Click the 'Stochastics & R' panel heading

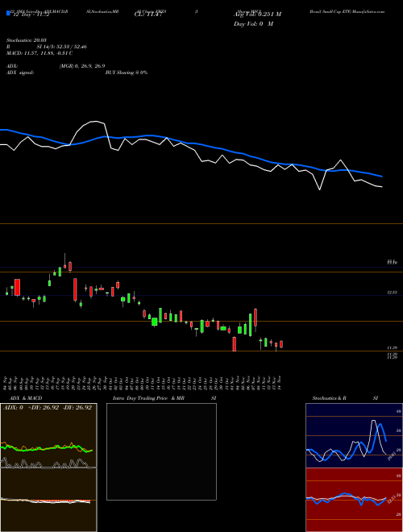pyautogui.click(x=330, y=398)
